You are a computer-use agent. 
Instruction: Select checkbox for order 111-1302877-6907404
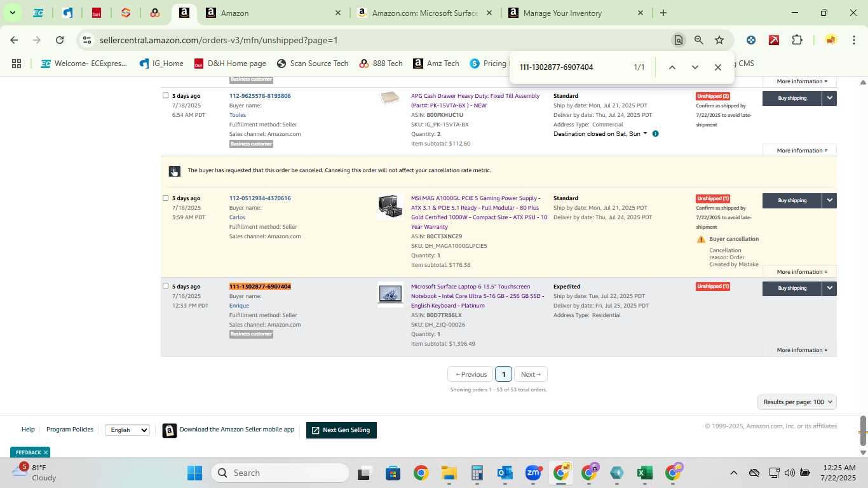(166, 287)
